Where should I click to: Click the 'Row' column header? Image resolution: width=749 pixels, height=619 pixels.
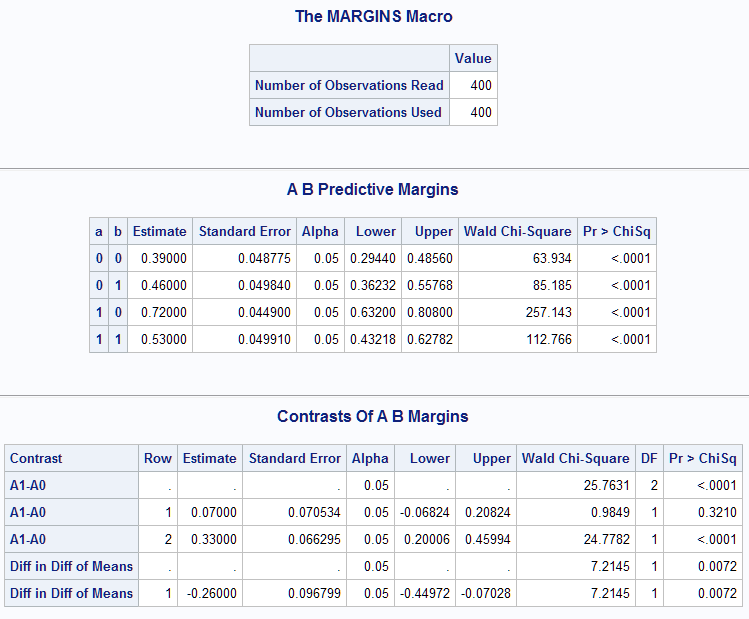(x=158, y=459)
